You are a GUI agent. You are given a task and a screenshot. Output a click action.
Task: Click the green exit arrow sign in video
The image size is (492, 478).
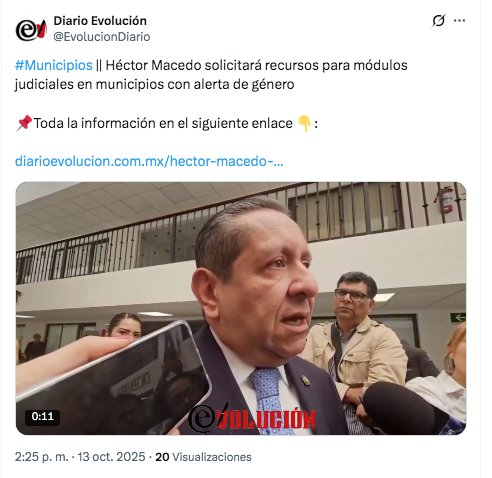(458, 317)
